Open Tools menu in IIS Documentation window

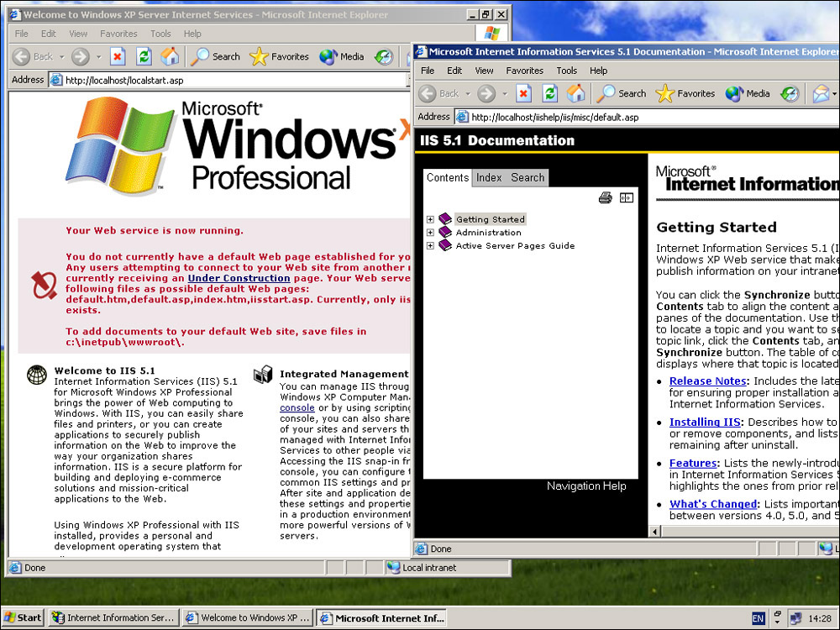567,71
